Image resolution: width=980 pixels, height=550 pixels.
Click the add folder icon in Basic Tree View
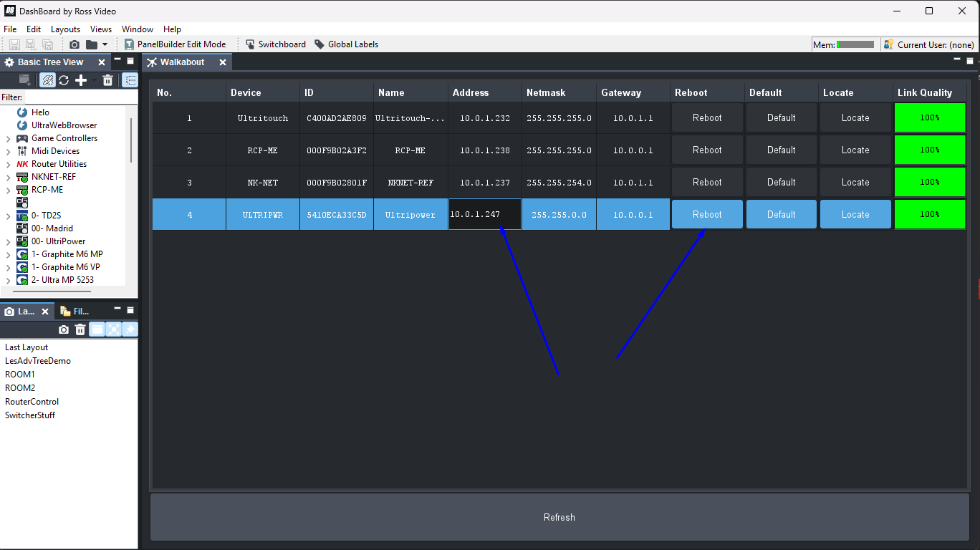[x=26, y=80]
